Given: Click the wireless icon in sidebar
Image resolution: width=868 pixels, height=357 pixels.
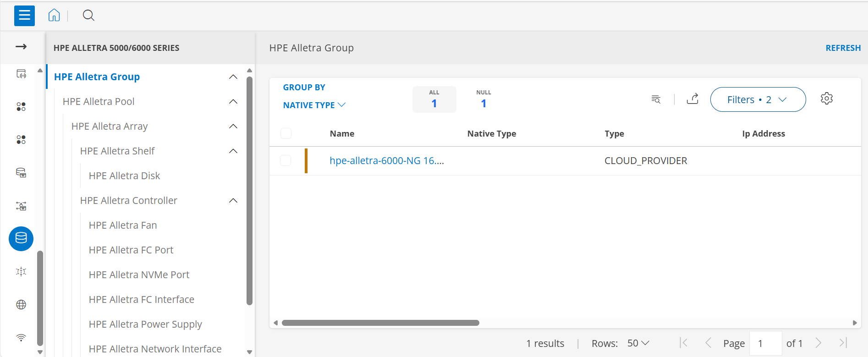Looking at the screenshot, I should (21, 338).
